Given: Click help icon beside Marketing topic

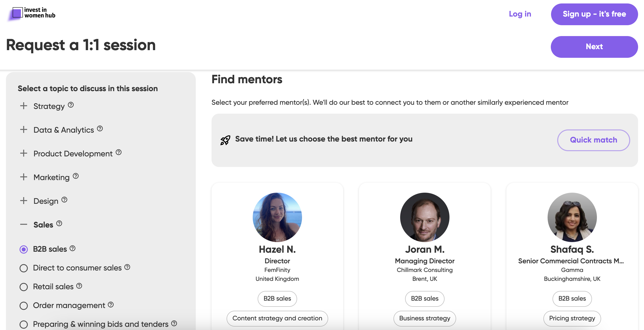Looking at the screenshot, I should 75,176.
